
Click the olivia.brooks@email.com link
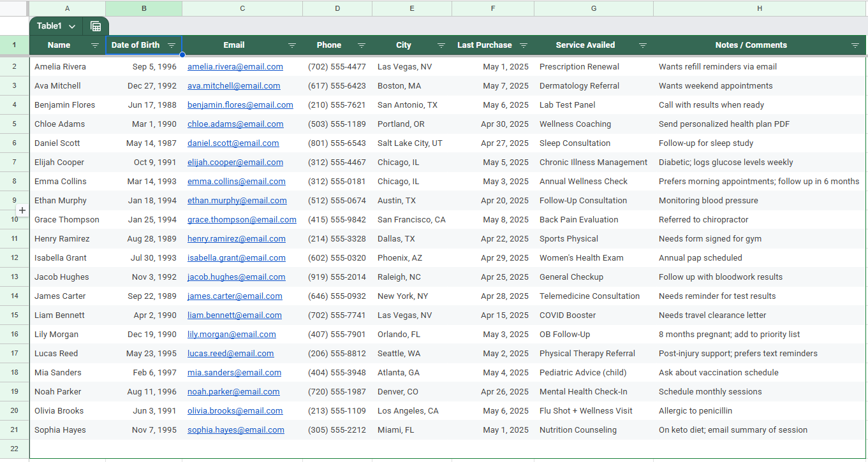tap(235, 411)
